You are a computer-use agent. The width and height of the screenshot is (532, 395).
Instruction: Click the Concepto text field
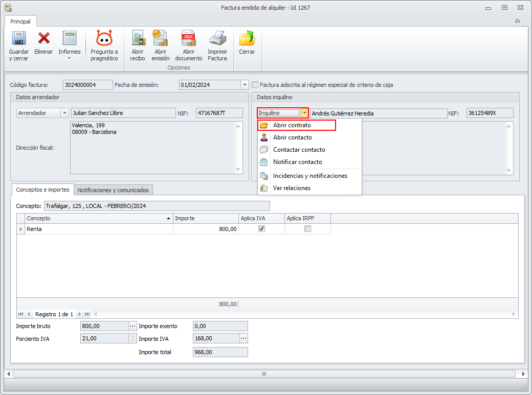(157, 206)
